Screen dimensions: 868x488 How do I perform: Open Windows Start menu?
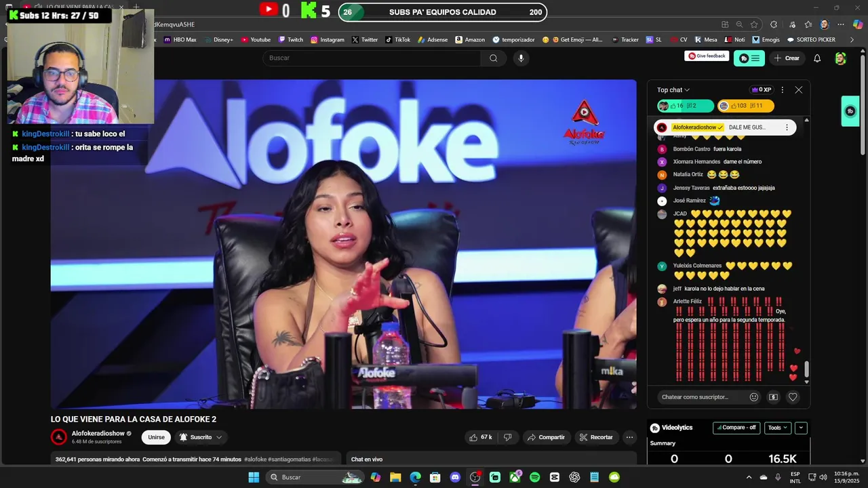click(254, 477)
